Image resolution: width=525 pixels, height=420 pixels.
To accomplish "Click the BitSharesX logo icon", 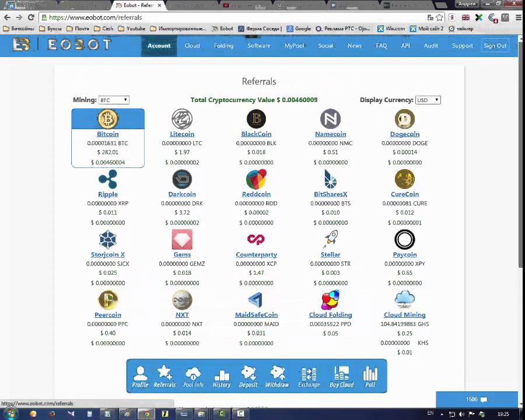I will tap(331, 179).
